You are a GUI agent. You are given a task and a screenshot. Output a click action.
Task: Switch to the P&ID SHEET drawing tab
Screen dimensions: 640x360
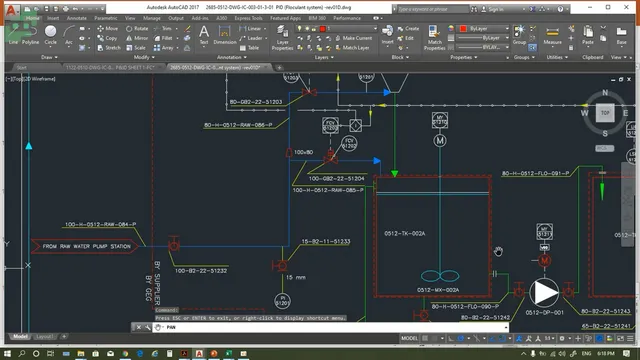point(113,67)
